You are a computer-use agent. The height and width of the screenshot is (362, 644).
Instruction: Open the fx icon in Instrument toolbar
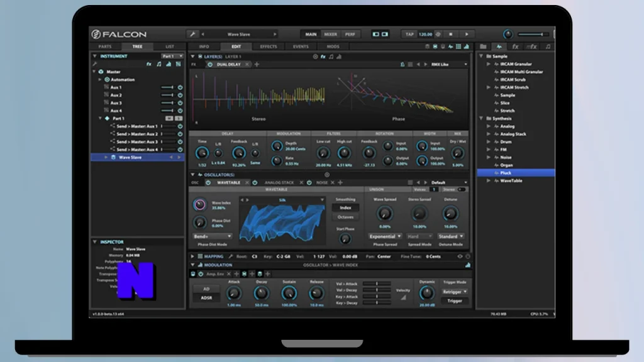point(149,64)
